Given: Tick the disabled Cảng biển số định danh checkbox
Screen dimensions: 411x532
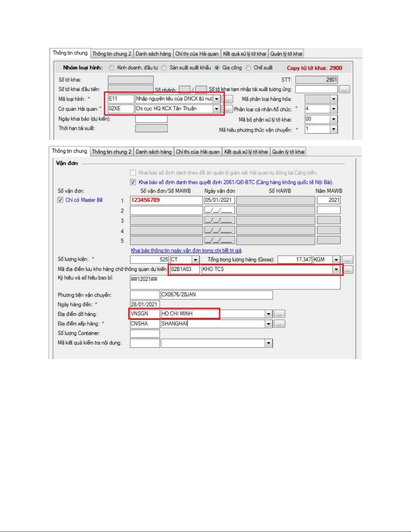Looking at the screenshot, I should pos(133,173).
